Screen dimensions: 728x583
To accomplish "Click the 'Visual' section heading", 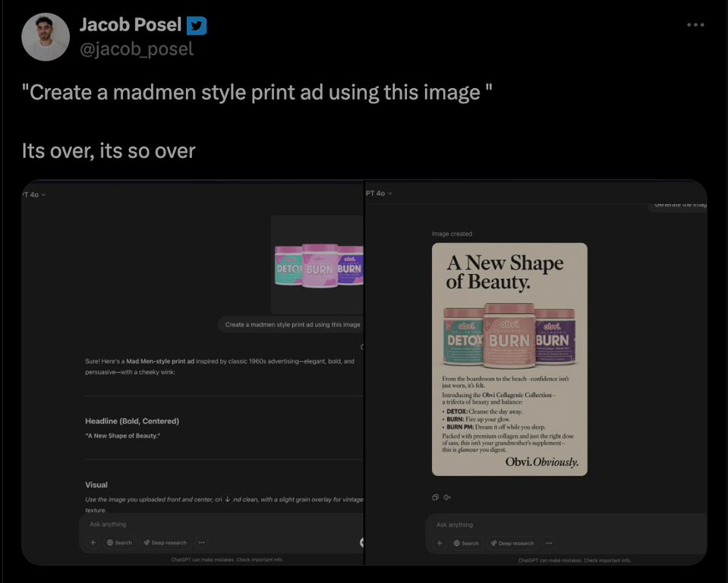I will coord(96,484).
